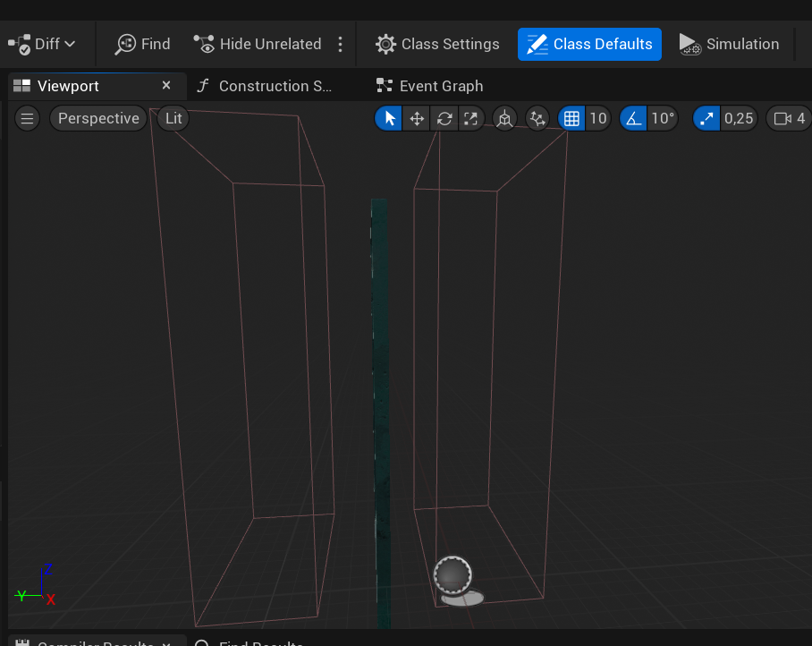Screen dimensions: 812x646
Task: Select the Scale tool in viewport toolbar
Action: click(x=471, y=118)
